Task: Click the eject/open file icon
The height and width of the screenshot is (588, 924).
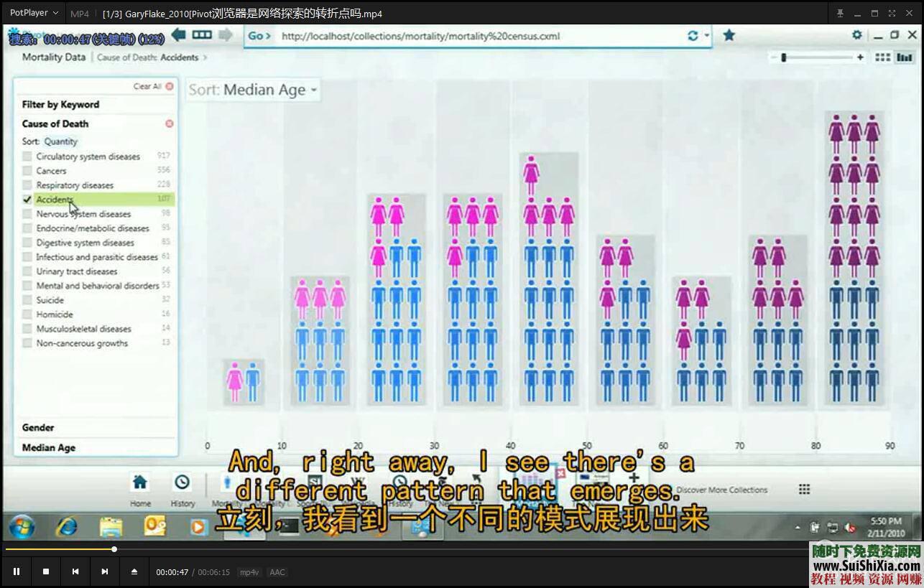Action: click(134, 571)
